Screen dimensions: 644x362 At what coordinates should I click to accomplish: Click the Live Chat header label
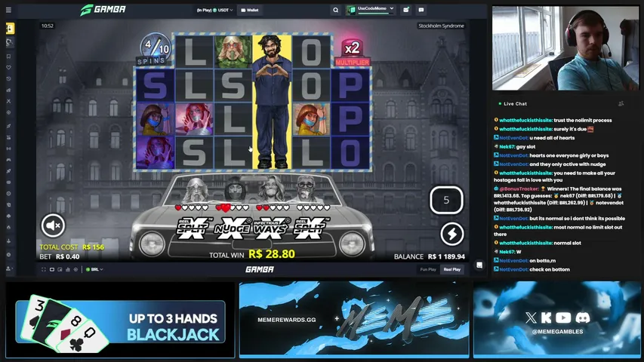pos(515,104)
